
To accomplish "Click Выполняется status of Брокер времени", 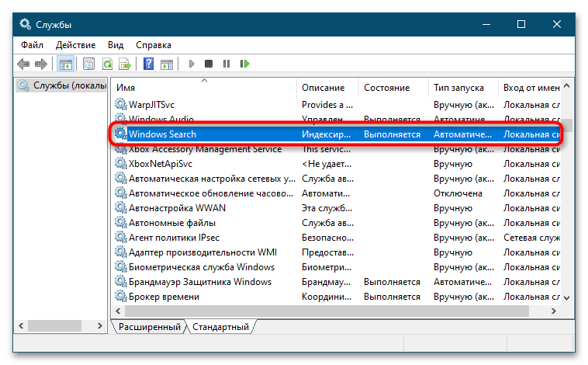I will coord(392,297).
